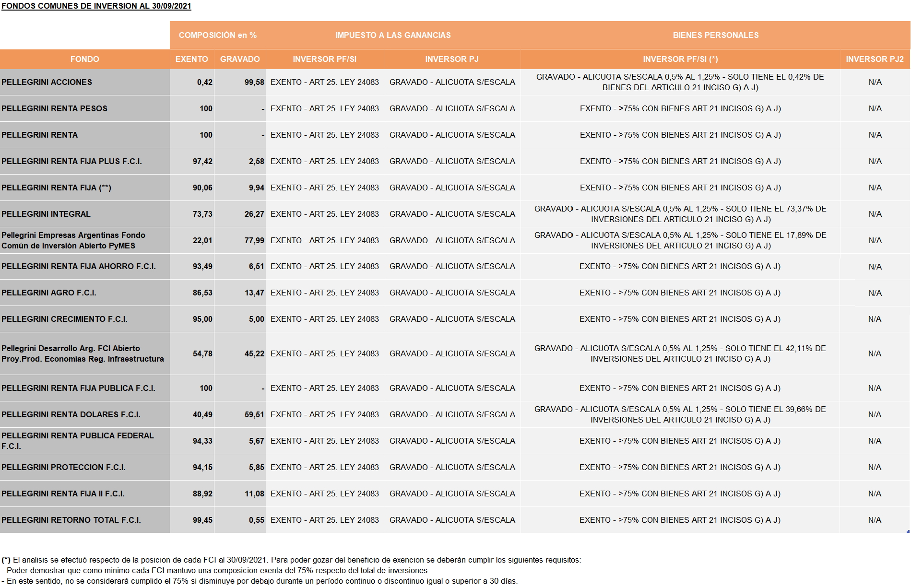This screenshot has height=588, width=911.
Task: Click the gravado value '13,47'
Action: point(254,293)
